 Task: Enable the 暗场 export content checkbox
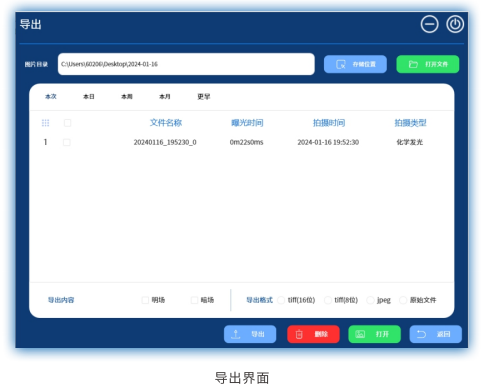(x=194, y=300)
